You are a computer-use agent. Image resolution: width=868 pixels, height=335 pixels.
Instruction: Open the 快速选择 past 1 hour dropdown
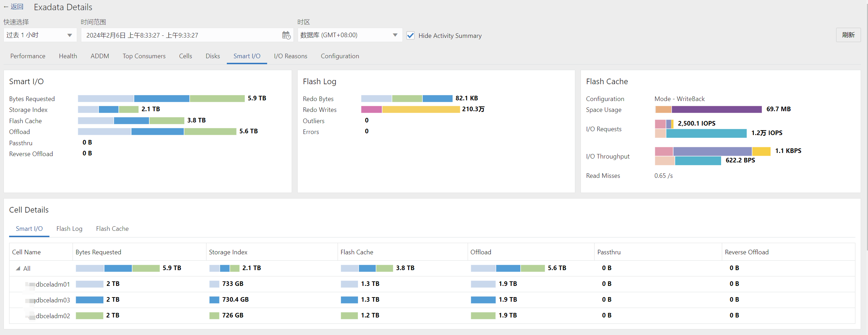[x=40, y=35]
